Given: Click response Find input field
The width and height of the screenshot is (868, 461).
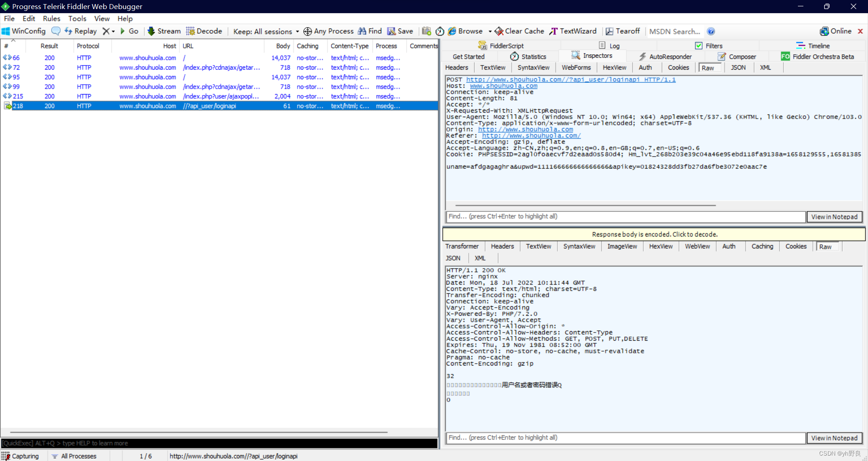Looking at the screenshot, I should pos(626,438).
